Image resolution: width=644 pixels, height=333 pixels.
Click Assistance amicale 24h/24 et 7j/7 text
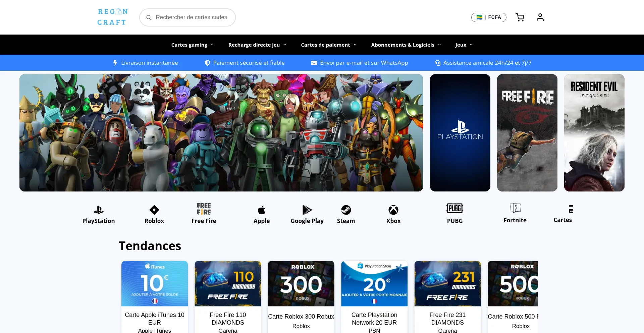click(487, 63)
